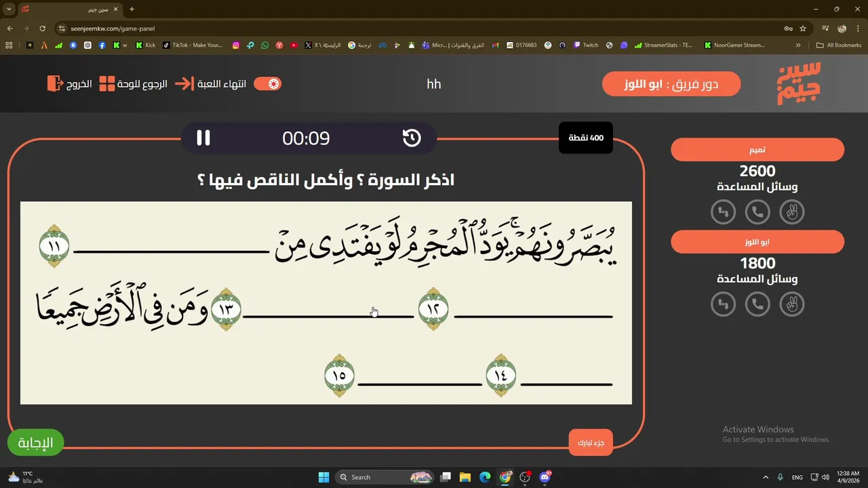Click the سين جيم logo
868x488 pixels.
[x=799, y=83]
